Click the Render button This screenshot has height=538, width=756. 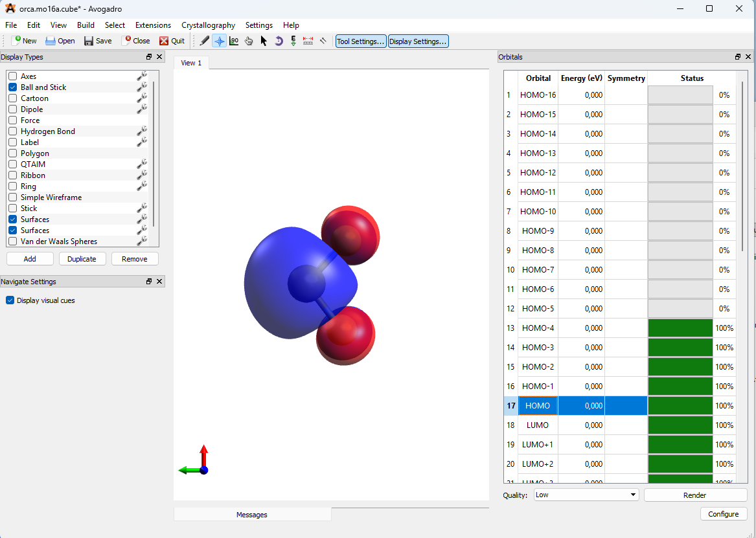694,495
